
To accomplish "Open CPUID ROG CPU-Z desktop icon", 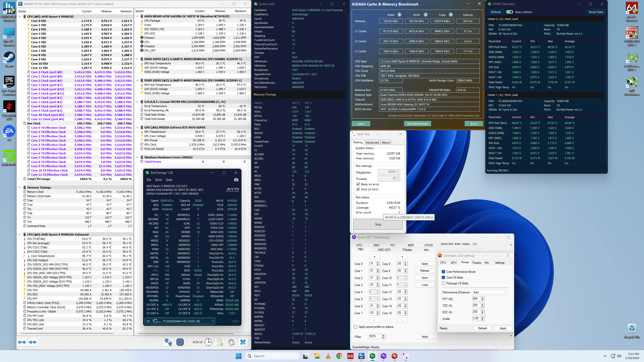I will [632, 37].
